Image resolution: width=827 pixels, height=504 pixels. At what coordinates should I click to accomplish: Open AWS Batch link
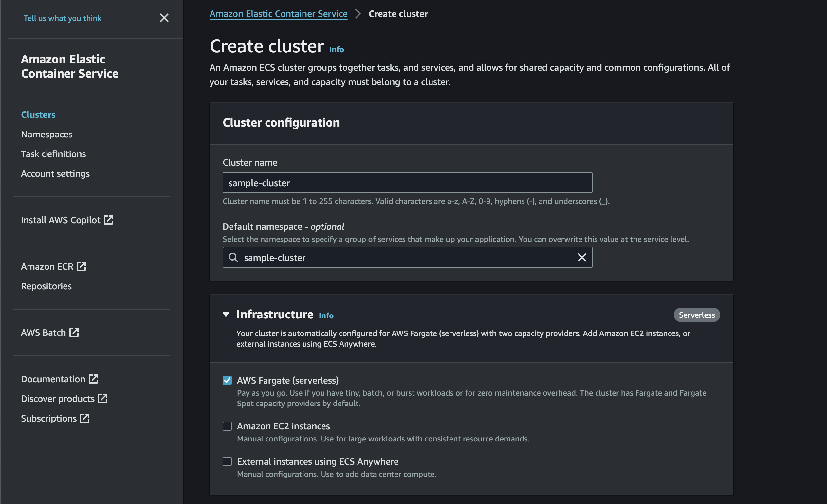coord(50,333)
